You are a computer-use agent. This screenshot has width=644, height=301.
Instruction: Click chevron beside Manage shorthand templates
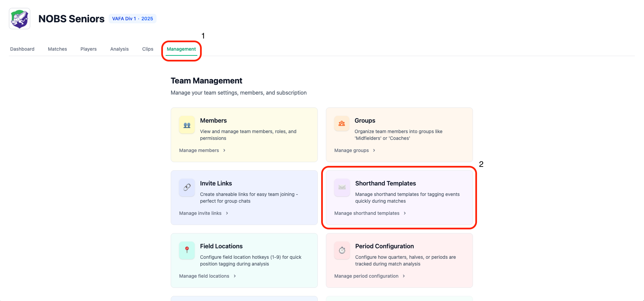click(x=405, y=213)
